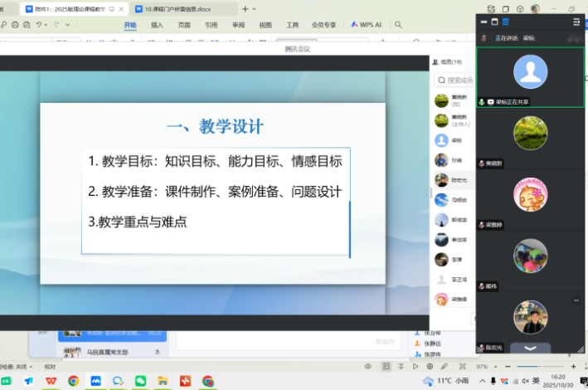This screenshot has height=390, width=588.
Task: Click the line 3.教学重点与难点 on slide
Action: 137,222
